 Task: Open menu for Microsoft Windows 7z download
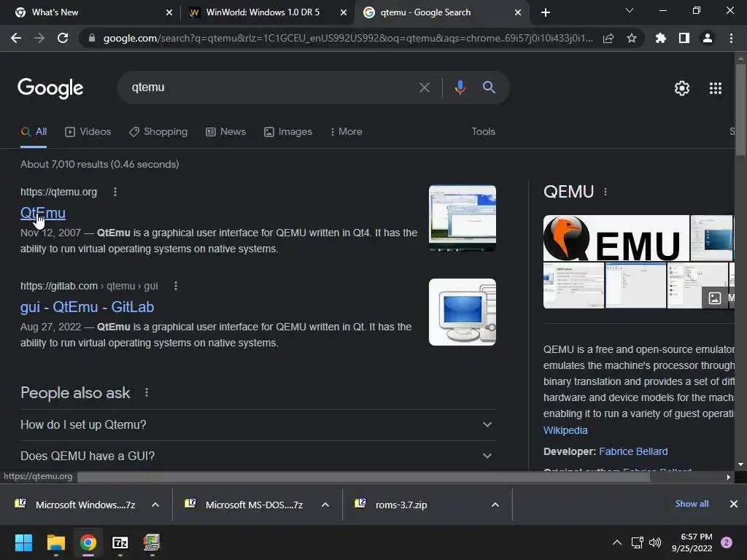click(x=155, y=505)
